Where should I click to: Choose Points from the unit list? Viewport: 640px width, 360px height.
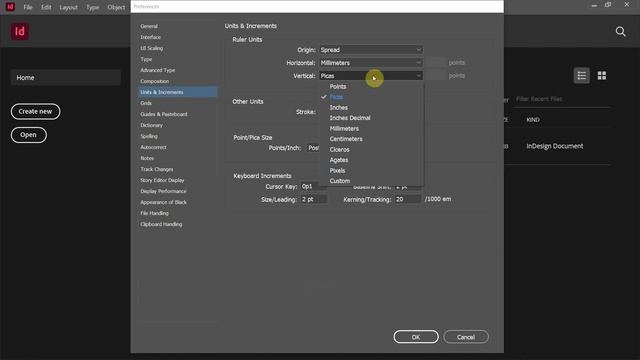[x=338, y=87]
